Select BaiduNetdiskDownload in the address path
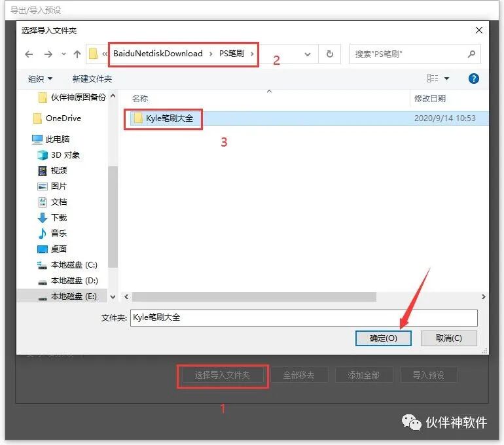Image resolution: width=504 pixels, height=445 pixels. click(x=158, y=54)
